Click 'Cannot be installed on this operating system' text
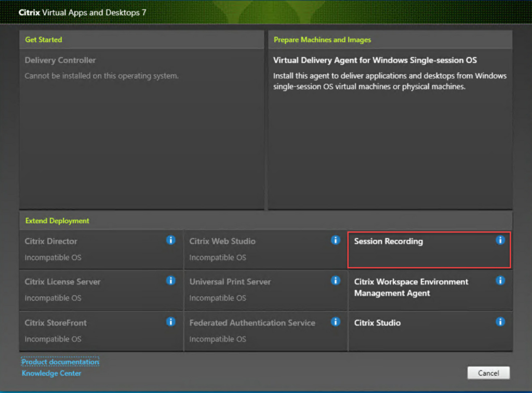Viewport: 532px width, 393px height. point(101,76)
